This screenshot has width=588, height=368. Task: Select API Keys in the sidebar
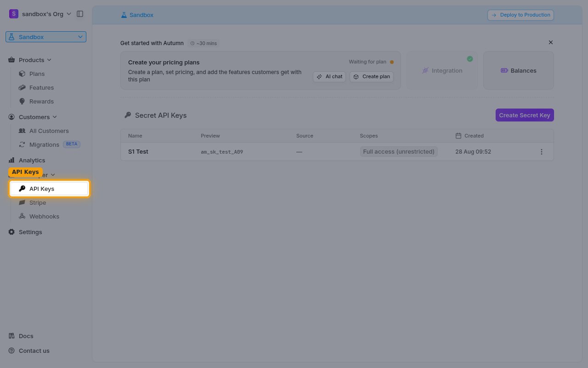tap(49, 189)
